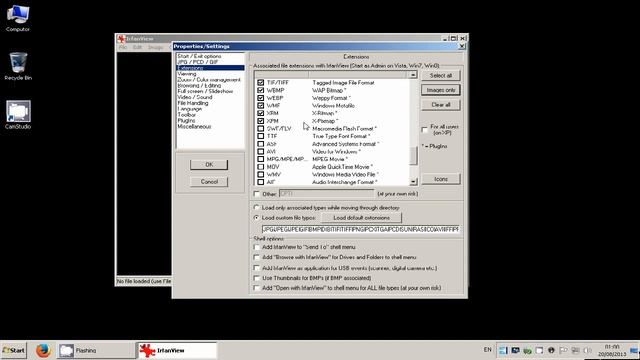
Task: Launch Firefox from the taskbar
Action: (43, 350)
